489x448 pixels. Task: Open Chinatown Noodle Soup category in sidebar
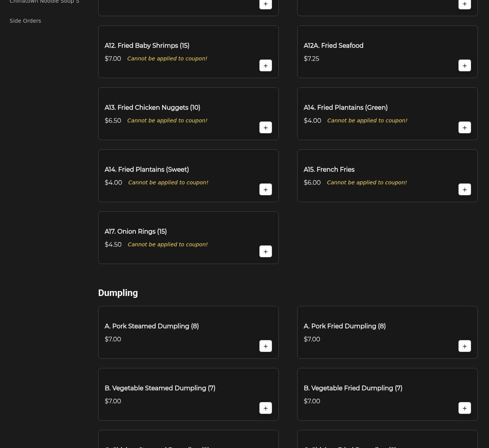pos(44,2)
